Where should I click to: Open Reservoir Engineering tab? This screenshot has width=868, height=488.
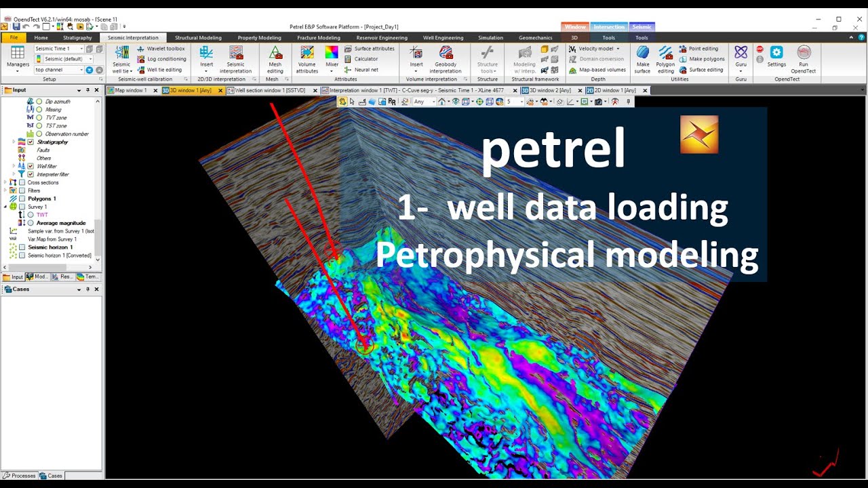tap(382, 38)
